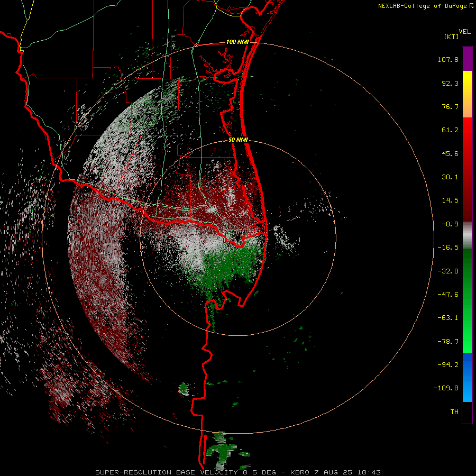Select the 92.3 scale value

[450, 83]
